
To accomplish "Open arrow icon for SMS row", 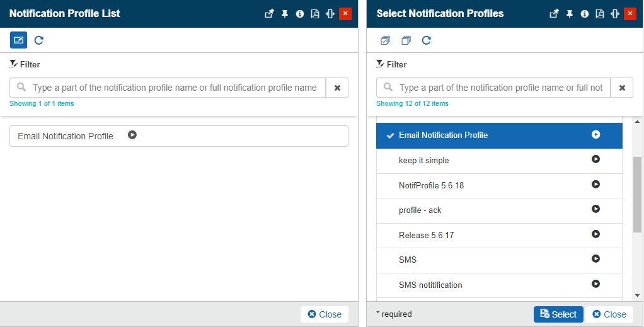I will 596,258.
